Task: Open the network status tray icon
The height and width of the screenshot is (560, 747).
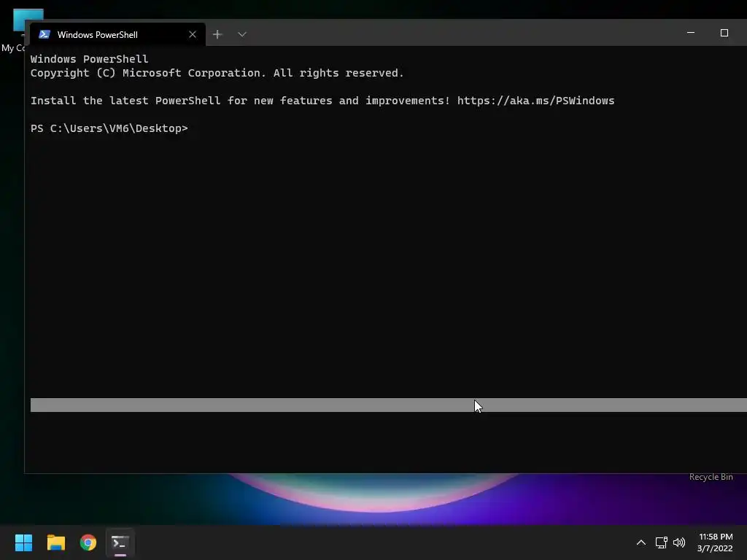Action: (661, 542)
